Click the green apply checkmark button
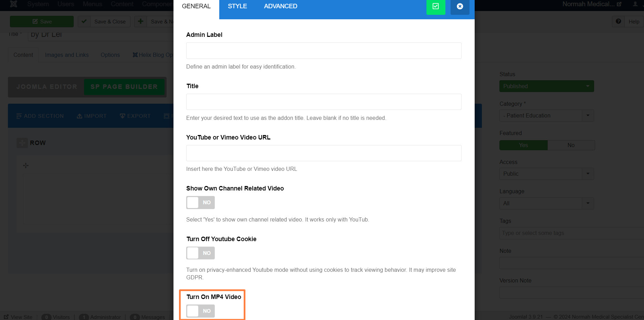The height and width of the screenshot is (320, 644). [x=435, y=7]
